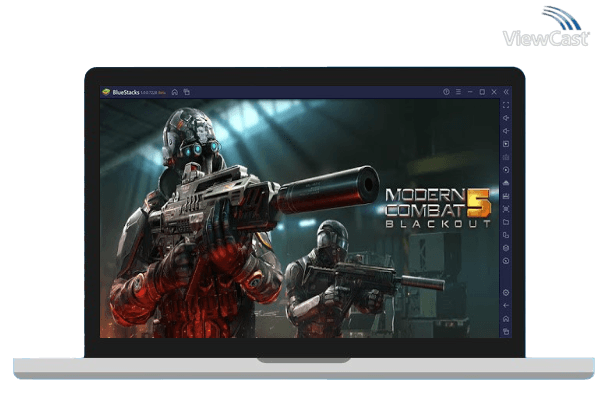The width and height of the screenshot is (602, 414).
Task: Open the Help question-mark icon
Action: [446, 92]
